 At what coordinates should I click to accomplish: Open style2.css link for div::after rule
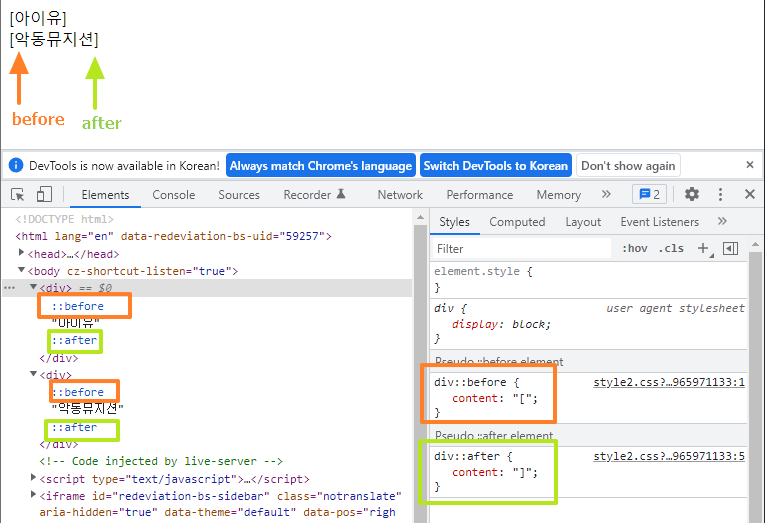669,456
